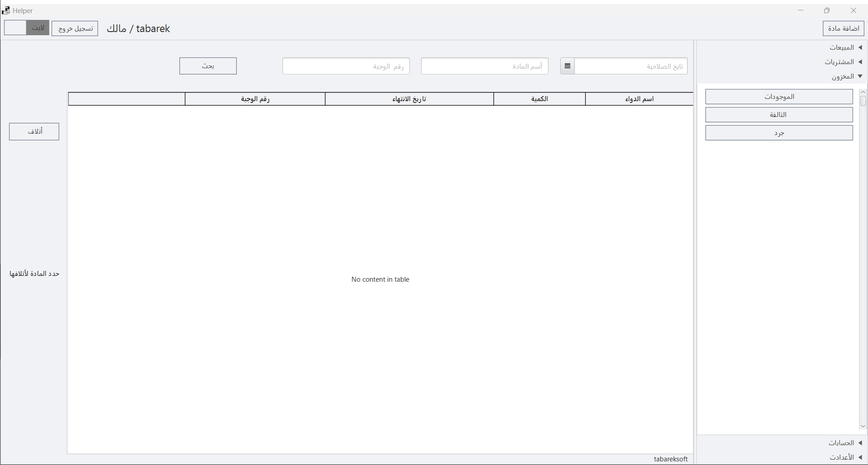Click the arrow icon beside المبيعات section

click(x=861, y=47)
